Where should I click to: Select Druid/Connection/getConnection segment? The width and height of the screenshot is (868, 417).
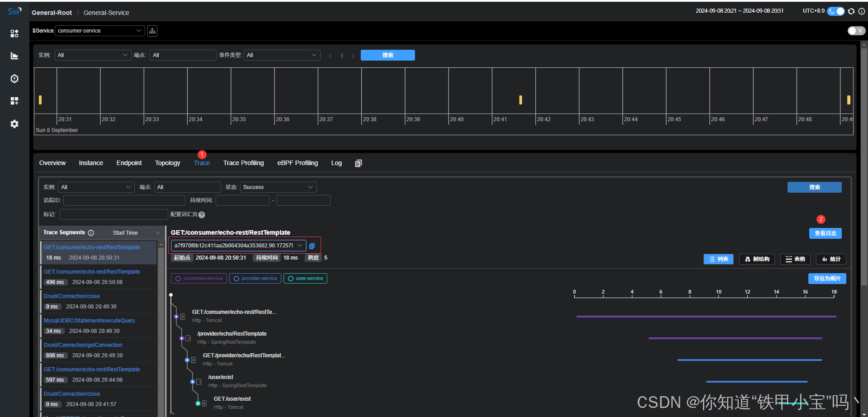point(98,350)
